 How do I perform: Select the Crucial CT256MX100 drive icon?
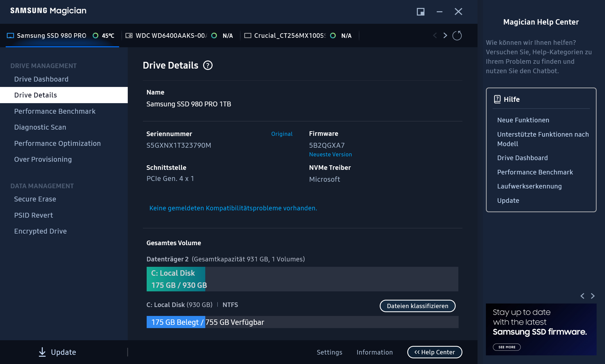click(248, 36)
